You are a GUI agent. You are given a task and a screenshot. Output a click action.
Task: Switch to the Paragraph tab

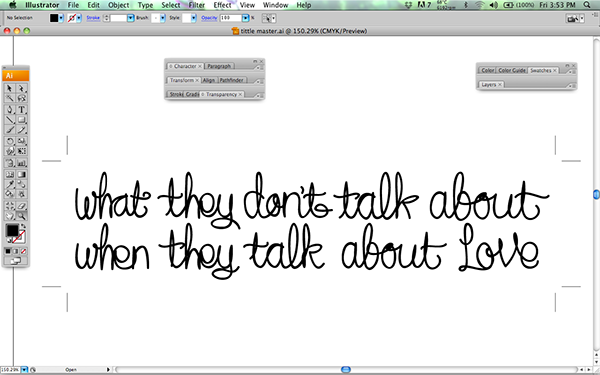pyautogui.click(x=219, y=66)
